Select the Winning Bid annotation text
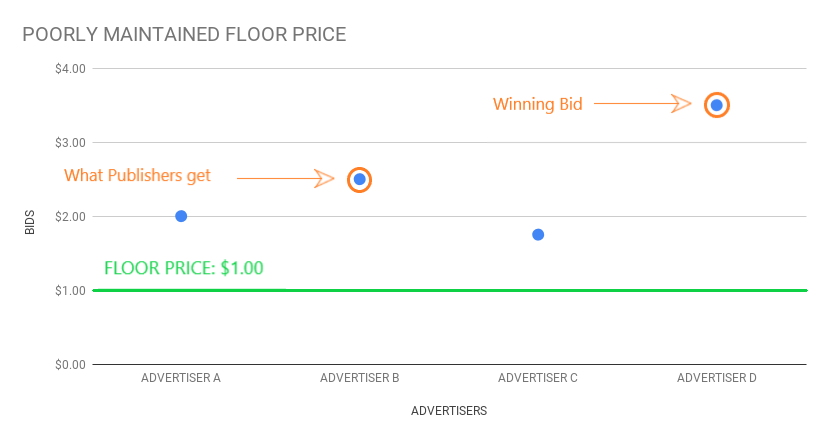Screen dimensions: 828x440 pyautogui.click(x=538, y=104)
